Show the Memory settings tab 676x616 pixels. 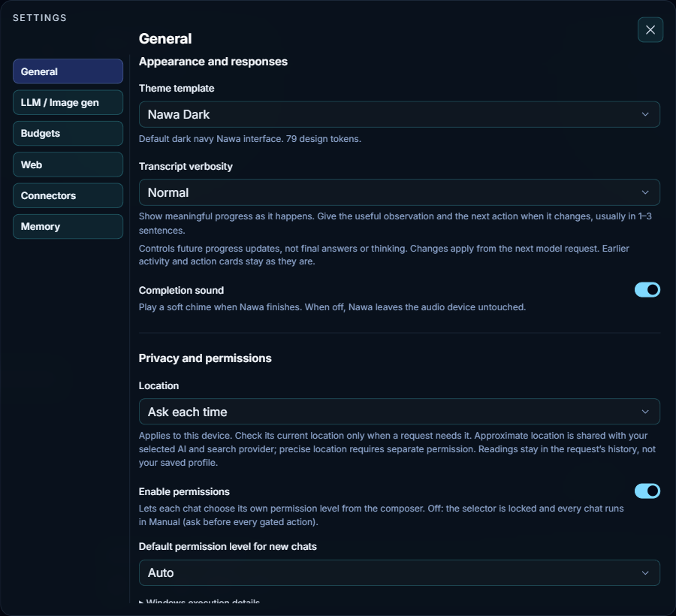tap(68, 226)
